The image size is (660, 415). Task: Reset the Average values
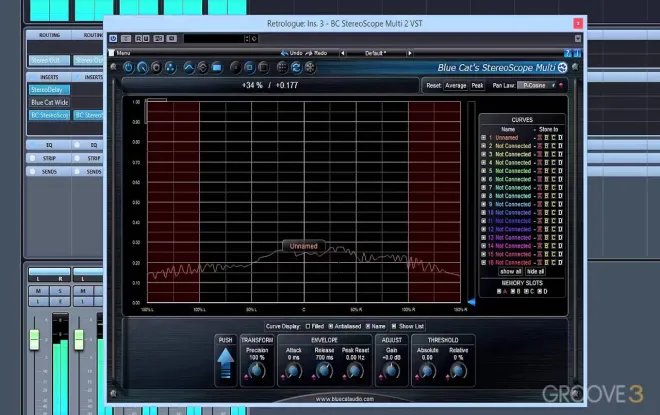click(455, 85)
